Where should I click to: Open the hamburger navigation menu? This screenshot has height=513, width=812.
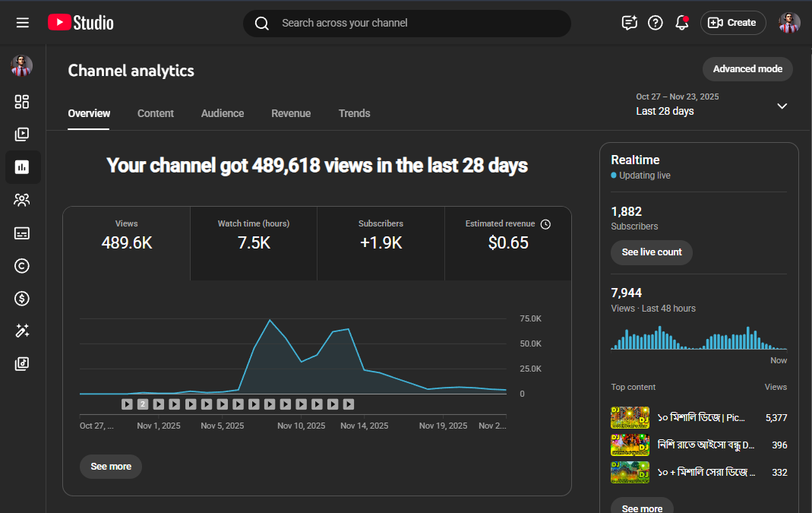click(x=23, y=23)
